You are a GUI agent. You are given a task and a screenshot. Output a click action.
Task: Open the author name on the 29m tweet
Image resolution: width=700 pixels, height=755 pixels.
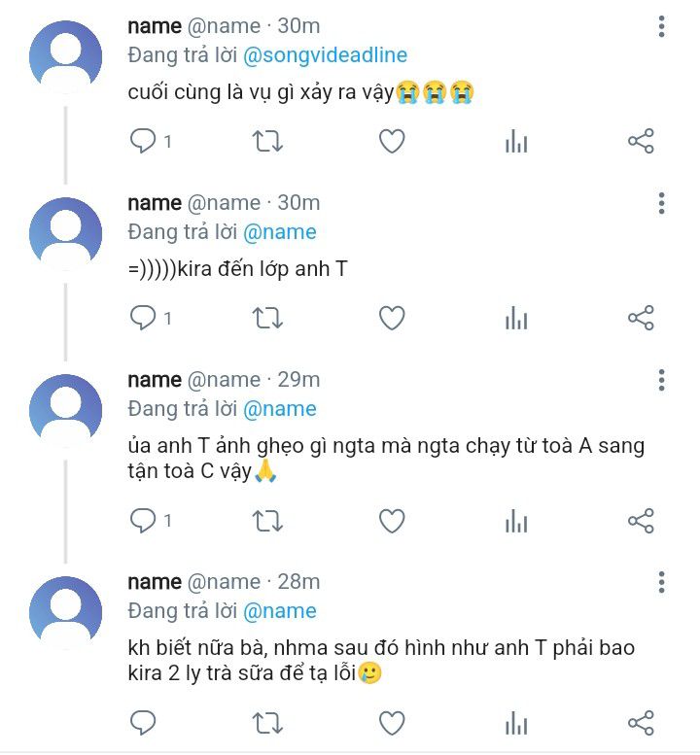[155, 380]
